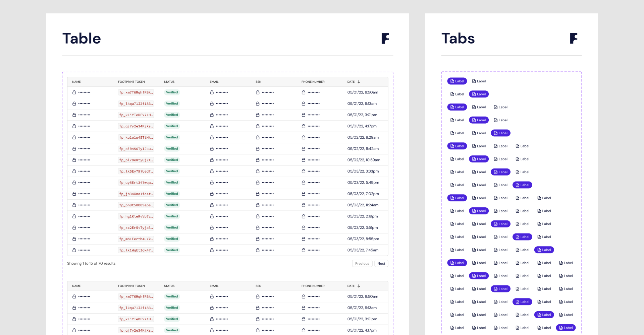
Task: Click the fp_mh1Eerth4uYk token chip
Action: pos(136,239)
